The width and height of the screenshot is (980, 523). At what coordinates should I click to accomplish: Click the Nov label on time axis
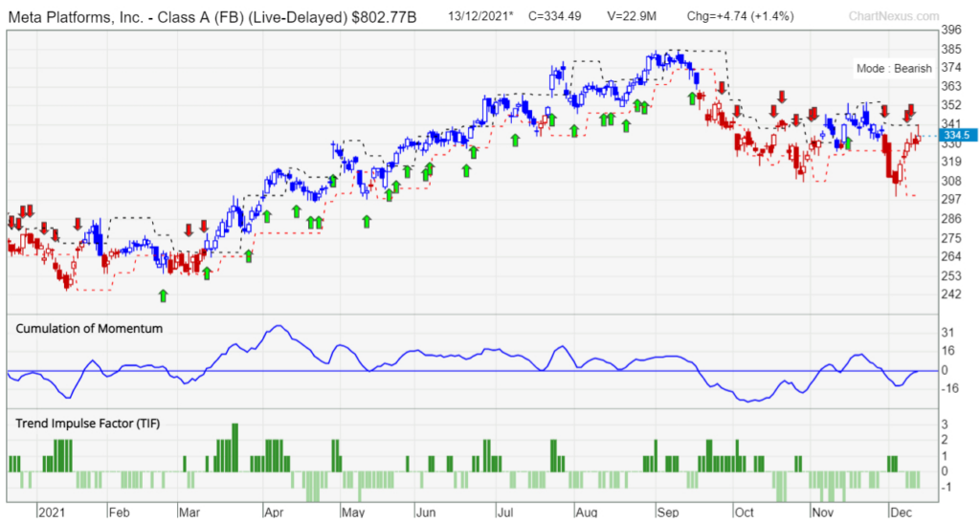click(x=822, y=512)
